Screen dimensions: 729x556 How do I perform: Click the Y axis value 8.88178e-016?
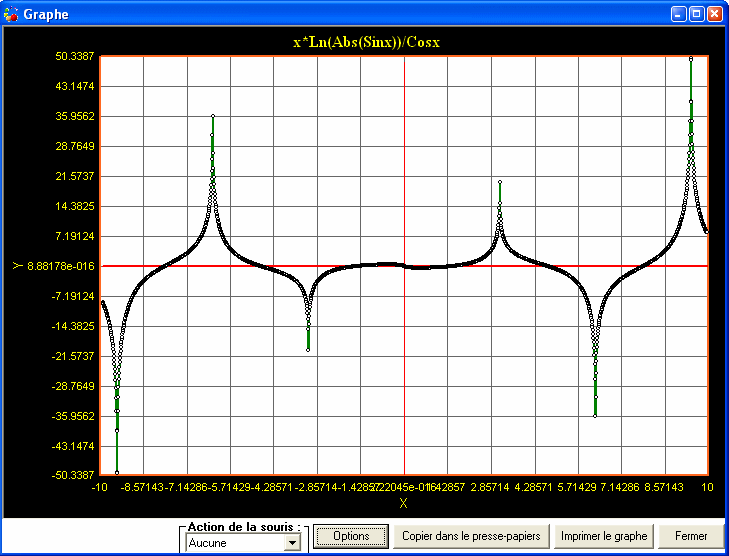[x=61, y=266]
